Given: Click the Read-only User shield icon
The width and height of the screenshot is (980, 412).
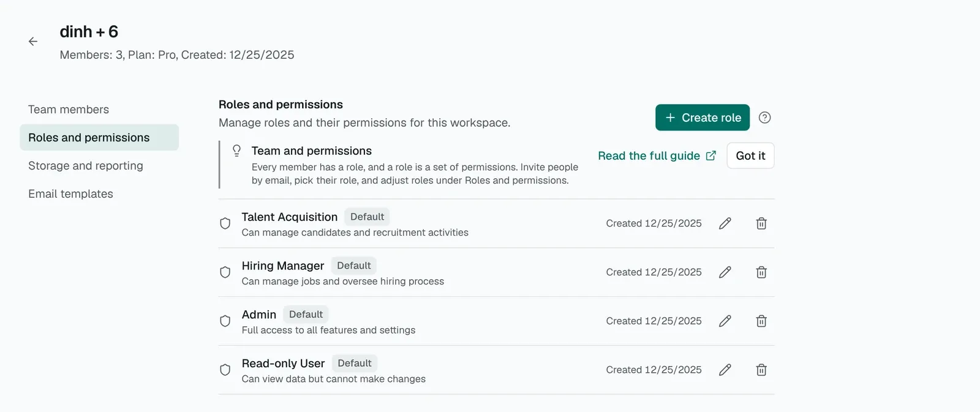Looking at the screenshot, I should point(225,370).
